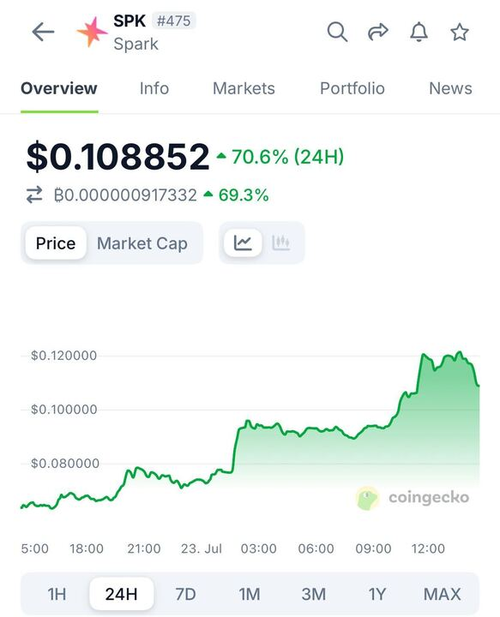This screenshot has width=500, height=617.
Task: Choose the 7D range button
Action: tap(185, 594)
